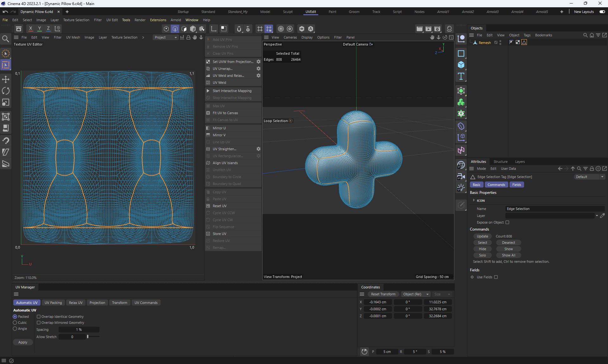Enable Overlap Identical Geometry checkbox

(39, 317)
